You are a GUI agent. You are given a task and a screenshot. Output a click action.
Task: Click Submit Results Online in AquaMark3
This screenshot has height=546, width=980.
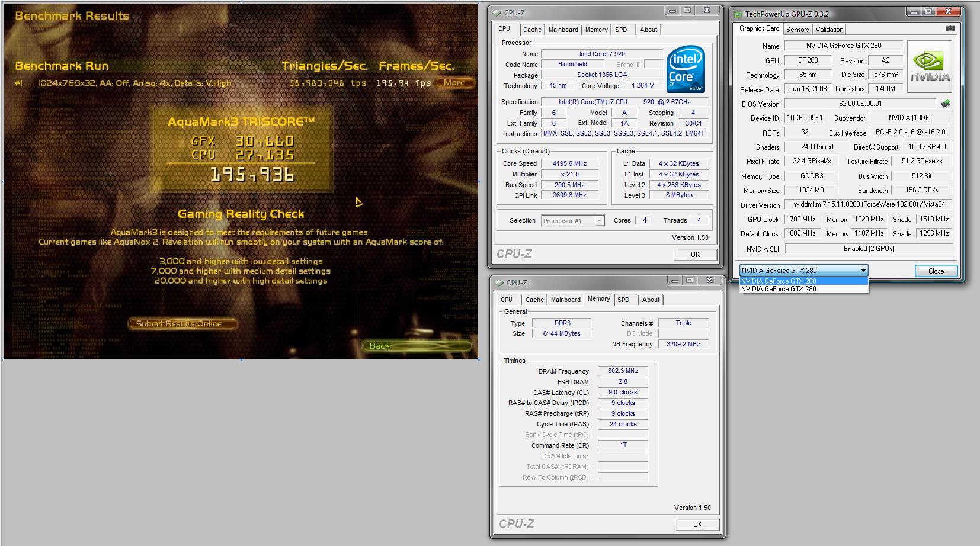183,323
